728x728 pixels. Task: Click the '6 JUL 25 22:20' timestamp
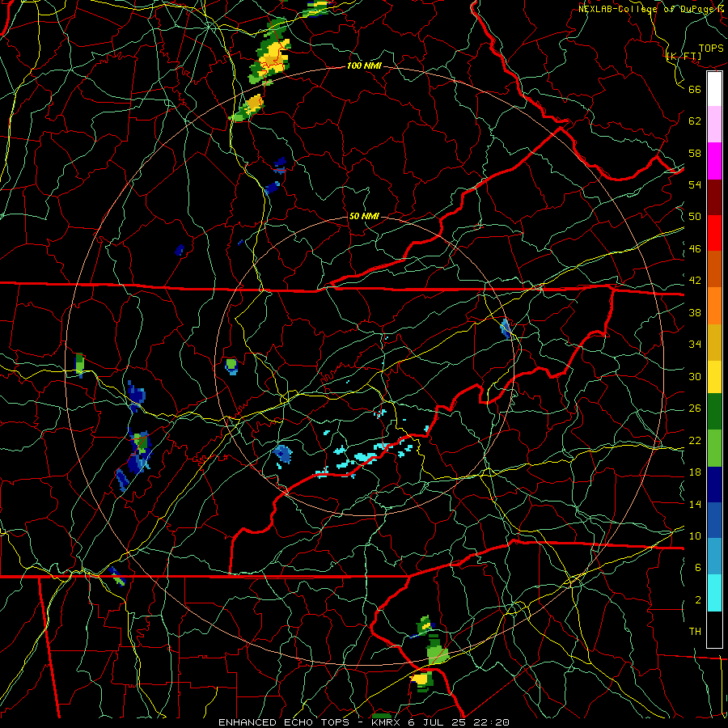click(x=459, y=722)
